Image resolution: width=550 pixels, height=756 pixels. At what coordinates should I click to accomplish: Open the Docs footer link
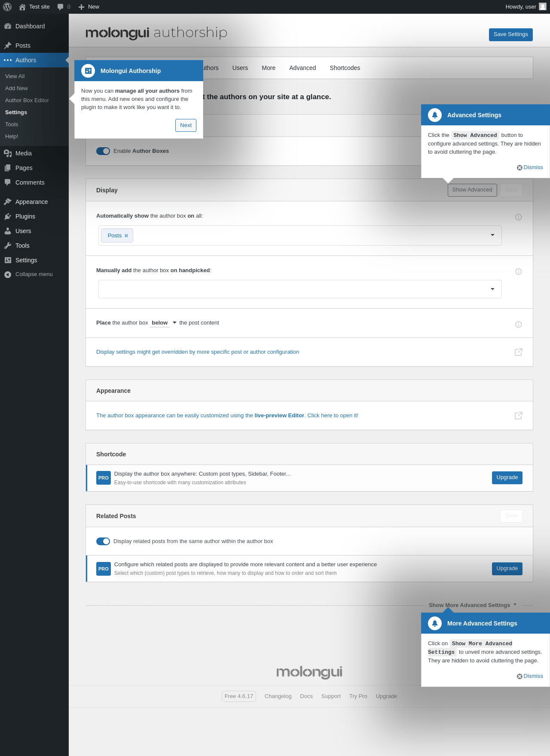[x=306, y=696]
